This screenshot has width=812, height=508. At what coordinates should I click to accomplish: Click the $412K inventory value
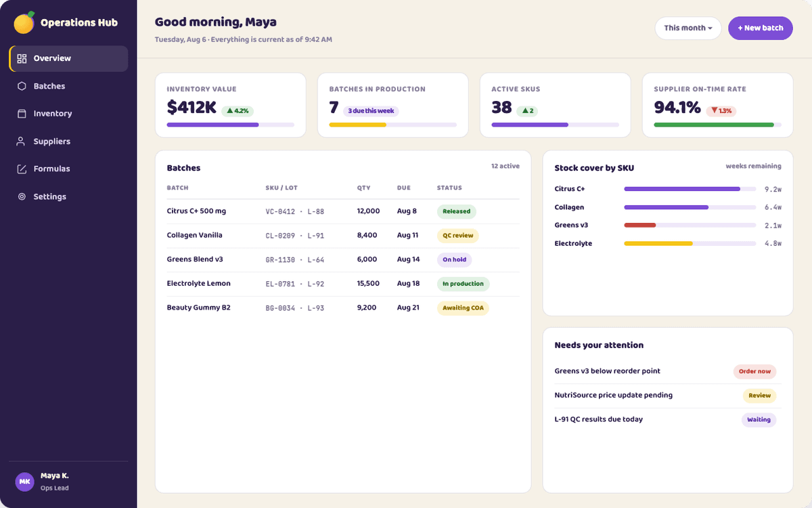[191, 108]
